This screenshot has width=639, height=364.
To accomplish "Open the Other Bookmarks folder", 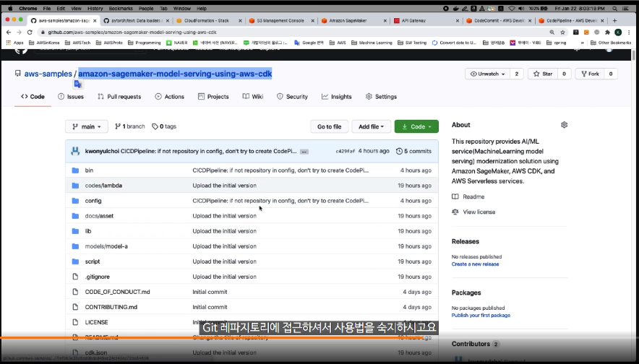I will pyautogui.click(x=611, y=43).
